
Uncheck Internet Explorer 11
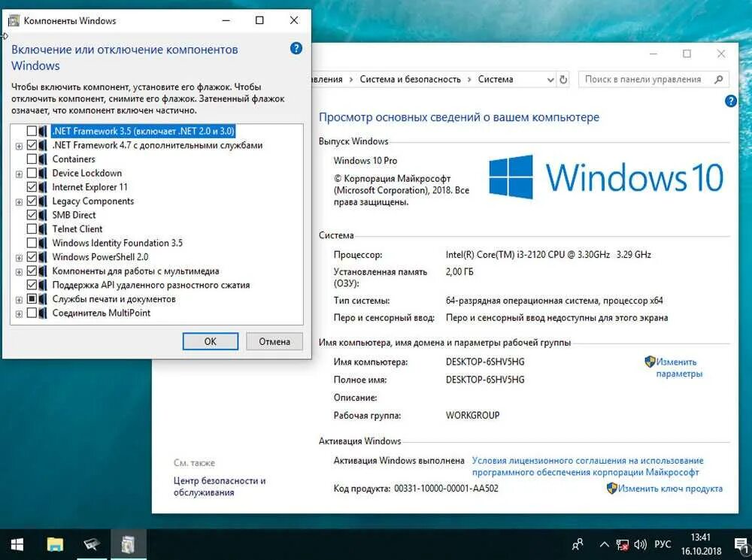[32, 187]
